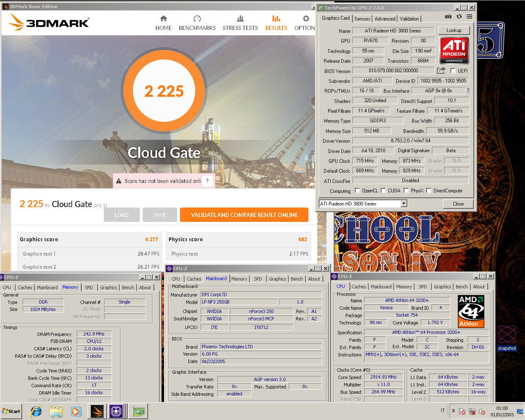The image size is (525, 420).
Task: Click the BIOS Version value in GPU-Z
Action: pos(393,71)
